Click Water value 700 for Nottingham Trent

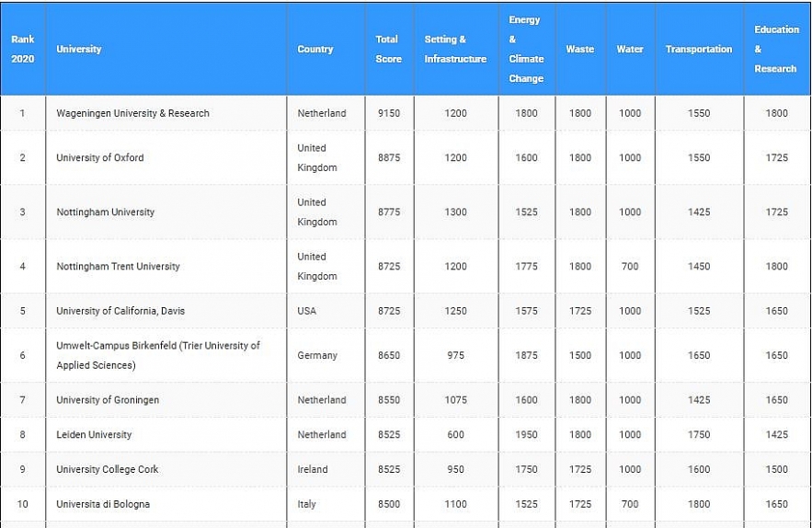630,267
